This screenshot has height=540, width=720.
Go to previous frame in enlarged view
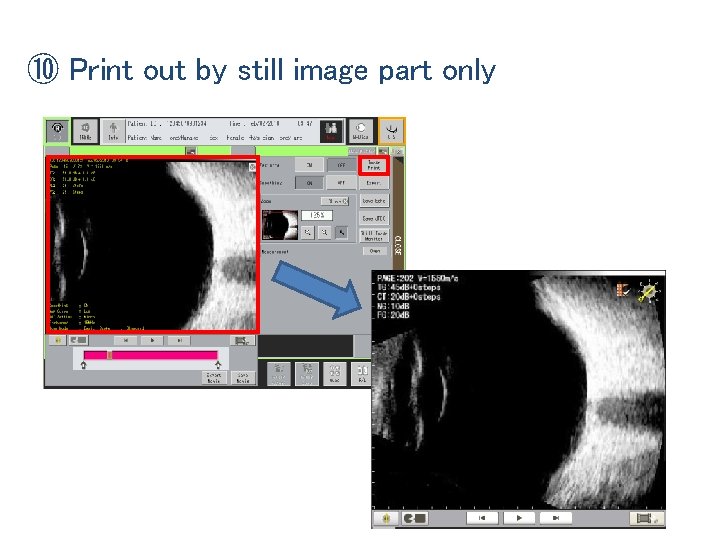tap(482, 518)
